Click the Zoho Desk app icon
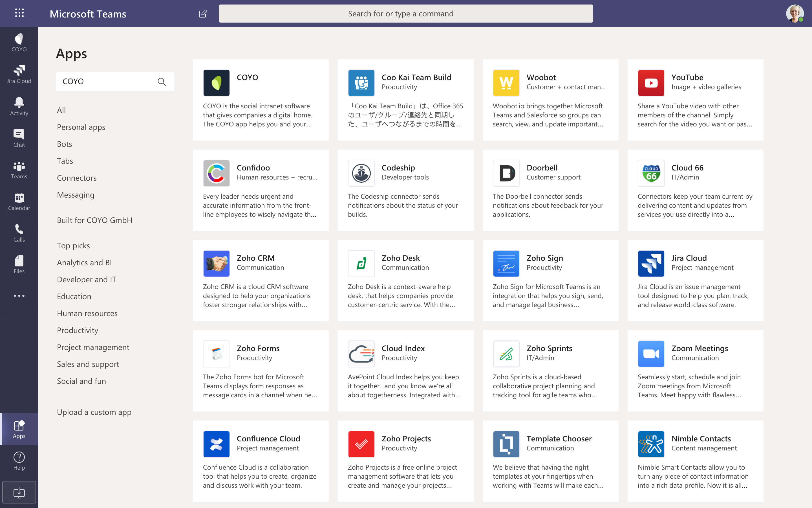812x508 pixels. pyautogui.click(x=361, y=264)
